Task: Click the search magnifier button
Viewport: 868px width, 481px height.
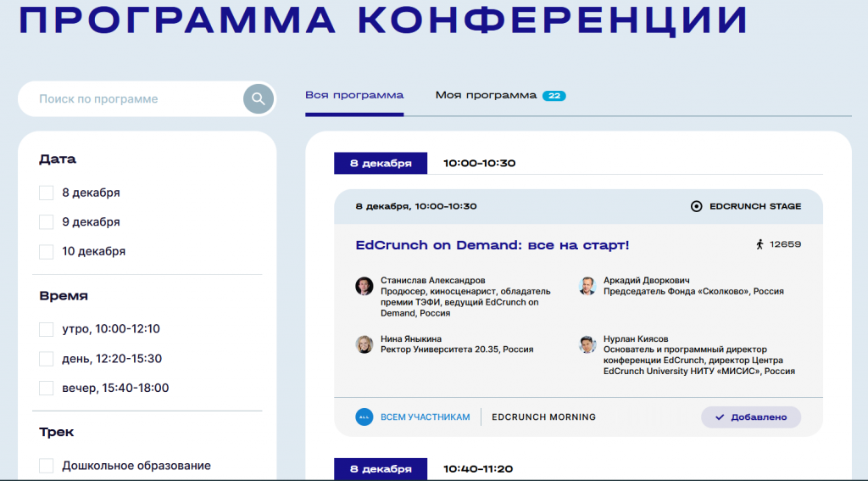Action: 259,99
